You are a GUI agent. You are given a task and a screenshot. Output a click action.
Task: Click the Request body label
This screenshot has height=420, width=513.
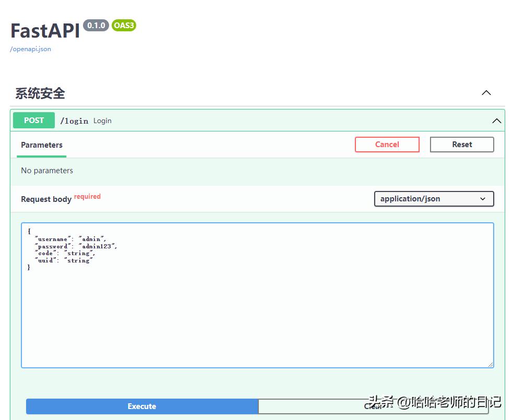(46, 199)
